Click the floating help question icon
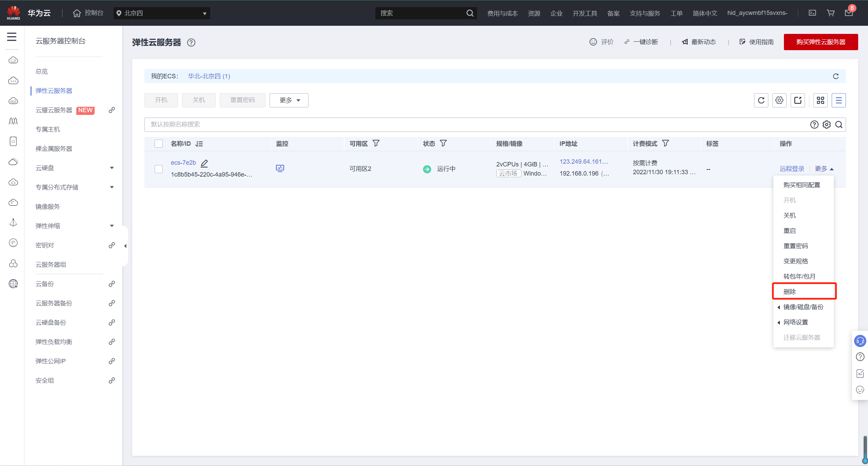 coord(860,357)
